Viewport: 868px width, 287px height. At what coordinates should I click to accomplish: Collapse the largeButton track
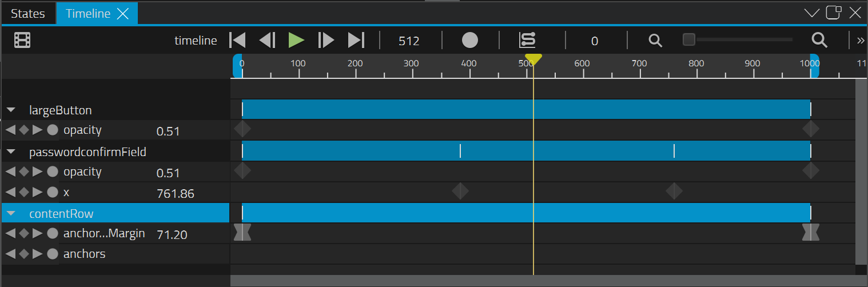coord(11,110)
